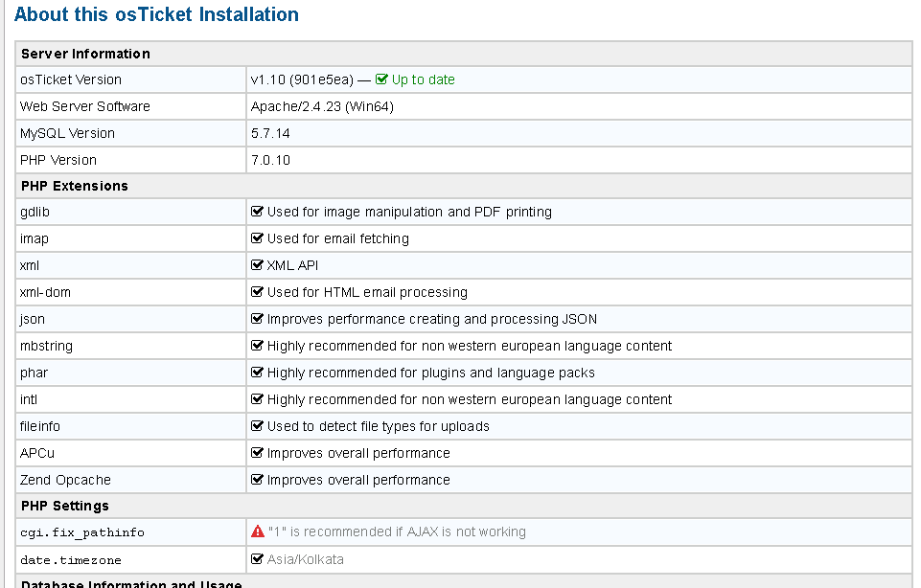Click the intl row's language content description
Image resolution: width=921 pixels, height=588 pixels.
pyautogui.click(x=470, y=399)
